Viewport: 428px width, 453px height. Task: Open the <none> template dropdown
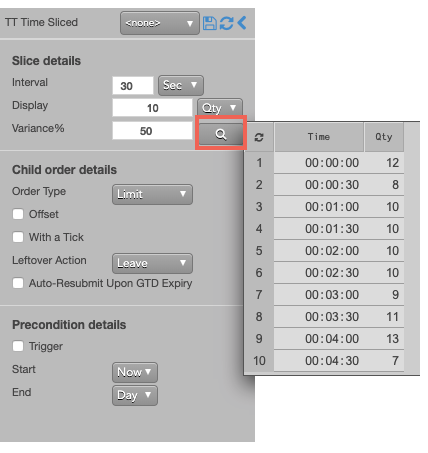(x=160, y=23)
